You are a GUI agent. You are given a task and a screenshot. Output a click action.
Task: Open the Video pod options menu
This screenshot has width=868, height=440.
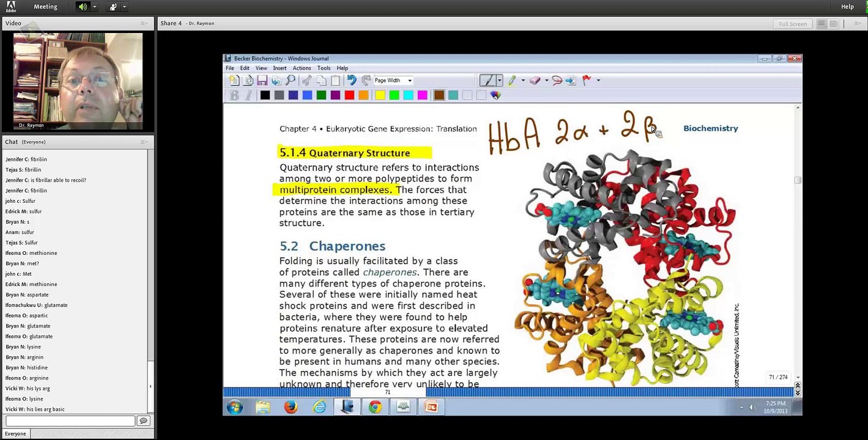(x=144, y=23)
